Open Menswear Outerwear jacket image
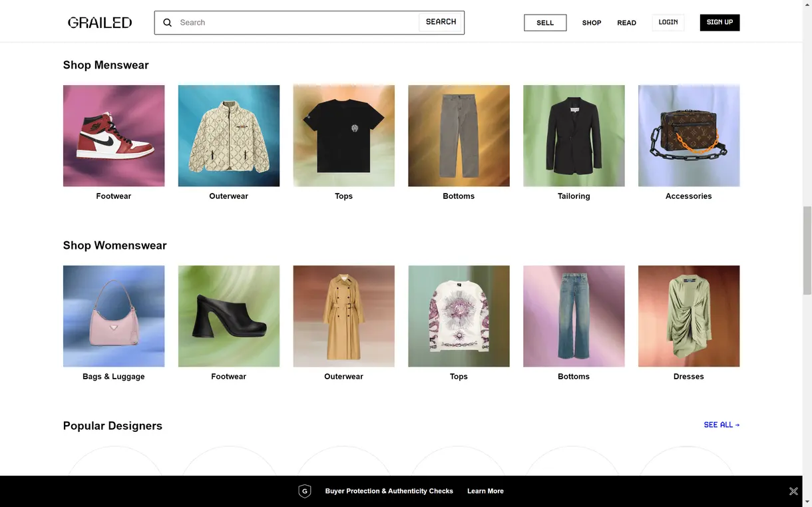 229,136
